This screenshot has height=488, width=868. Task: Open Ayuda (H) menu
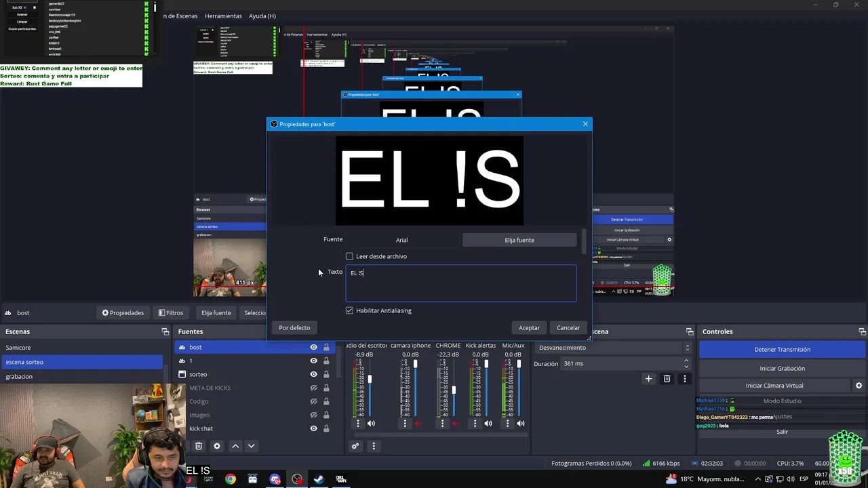(262, 16)
